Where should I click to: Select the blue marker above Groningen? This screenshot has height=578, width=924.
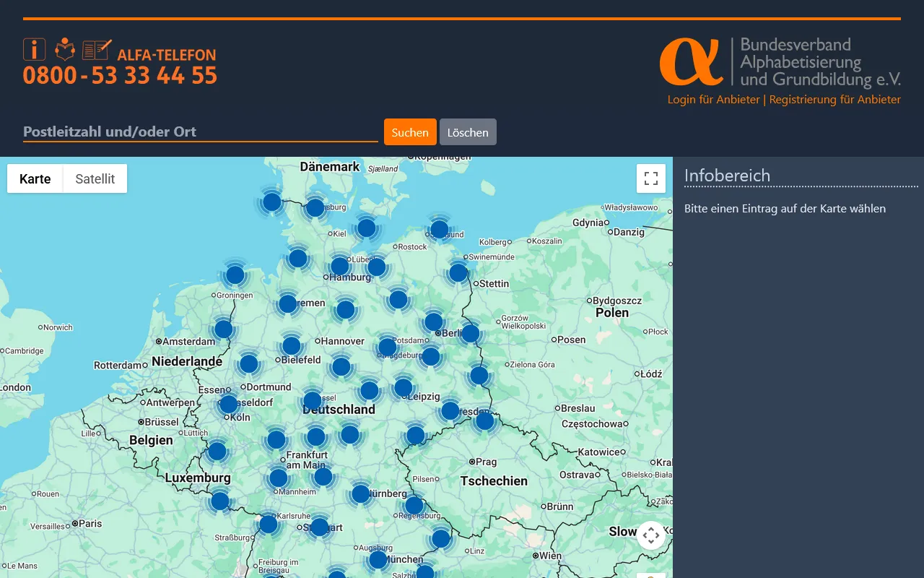[x=235, y=275]
